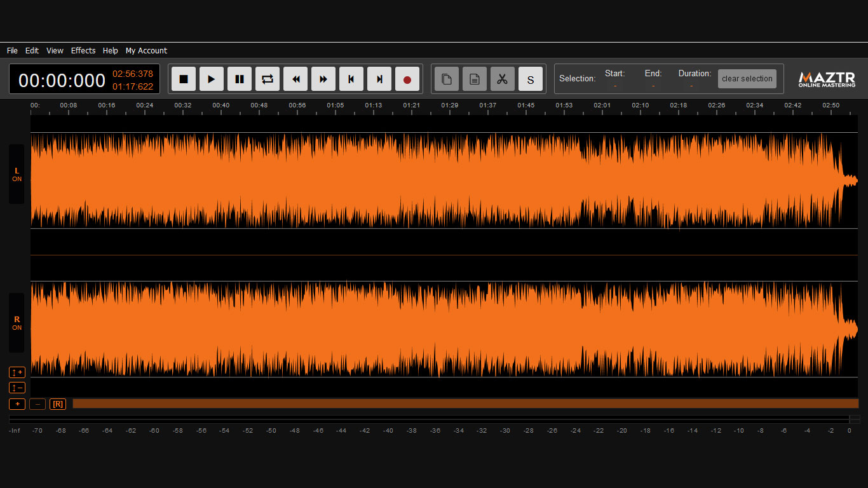
Task: Click the paste document icon
Action: coord(474,79)
